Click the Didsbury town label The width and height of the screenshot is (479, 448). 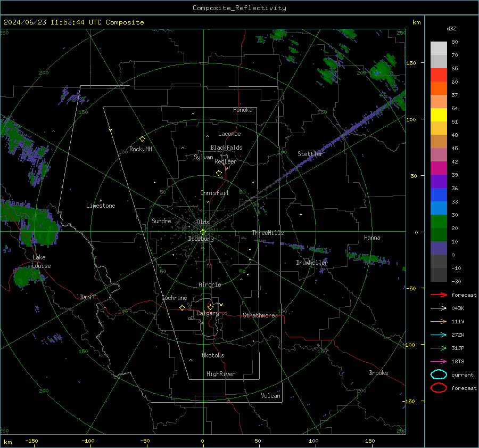201,239
